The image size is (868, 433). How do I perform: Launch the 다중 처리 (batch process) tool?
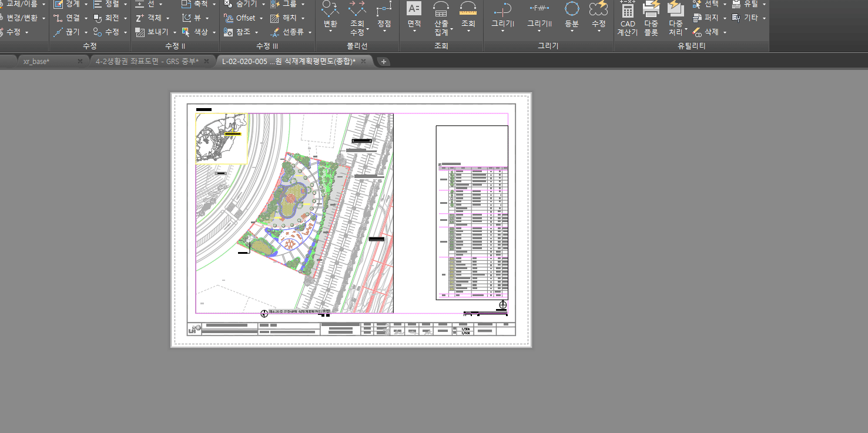(x=676, y=19)
